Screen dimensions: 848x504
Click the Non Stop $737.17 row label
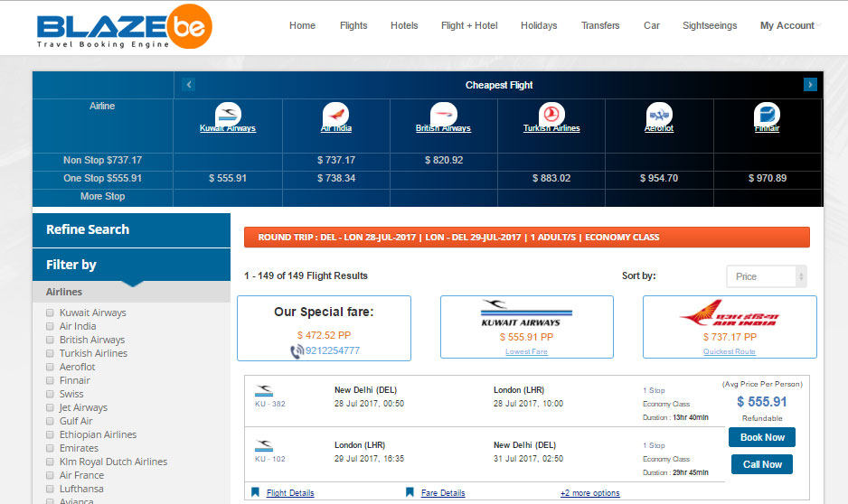coord(102,160)
